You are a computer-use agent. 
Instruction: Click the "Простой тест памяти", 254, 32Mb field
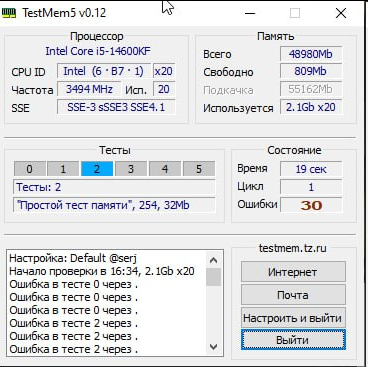pyautogui.click(x=114, y=205)
